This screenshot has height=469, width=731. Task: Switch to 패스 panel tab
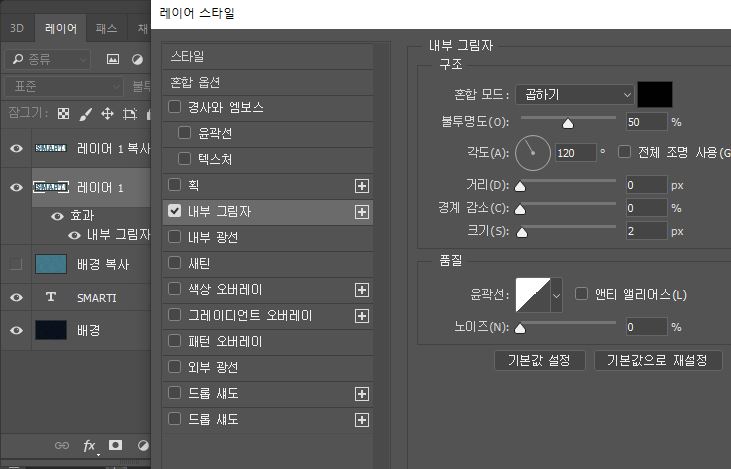tap(106, 28)
